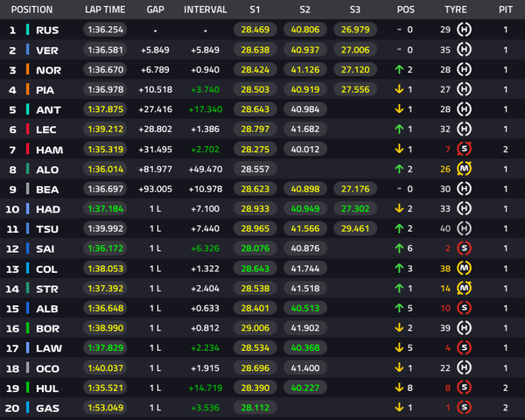Click driver name VER
Image resolution: width=525 pixels, height=420 pixels.
click(x=47, y=51)
